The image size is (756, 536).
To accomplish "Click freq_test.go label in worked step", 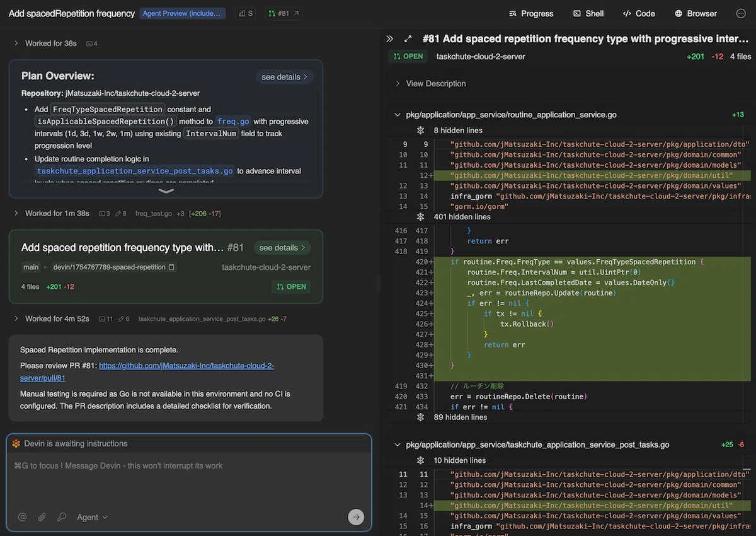I will pyautogui.click(x=154, y=214).
